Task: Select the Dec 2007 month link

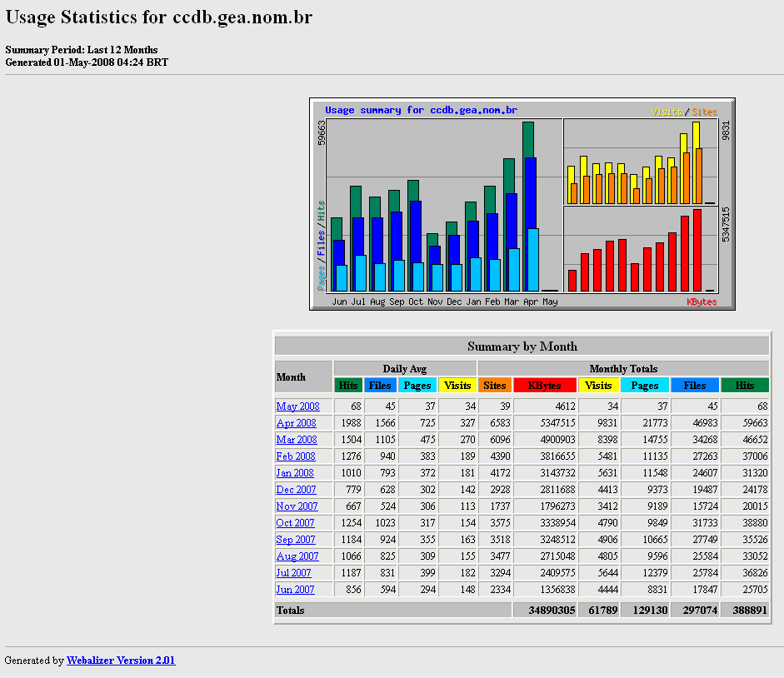Action: 296,490
